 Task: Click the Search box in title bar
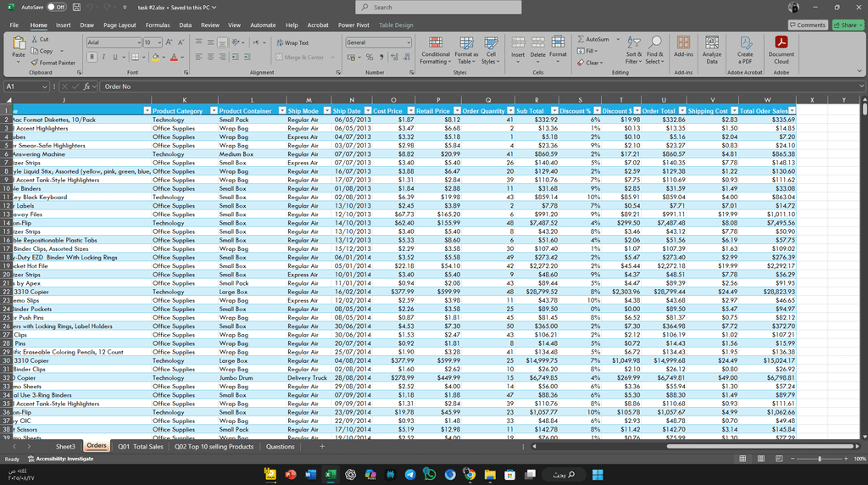pyautogui.click(x=438, y=7)
